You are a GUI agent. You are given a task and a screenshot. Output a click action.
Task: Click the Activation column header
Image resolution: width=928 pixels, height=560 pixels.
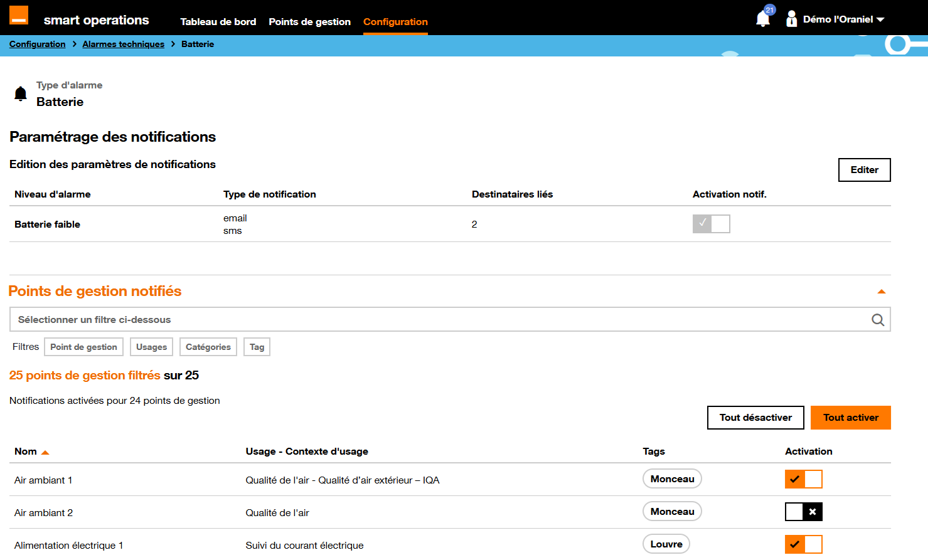[809, 452]
